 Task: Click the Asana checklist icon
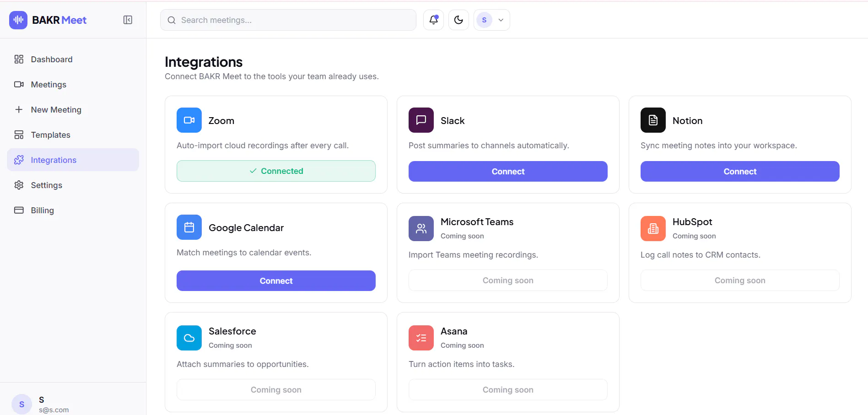421,338
